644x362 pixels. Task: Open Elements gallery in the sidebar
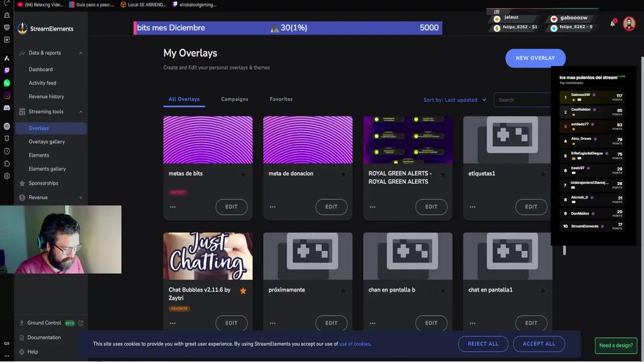click(x=47, y=169)
